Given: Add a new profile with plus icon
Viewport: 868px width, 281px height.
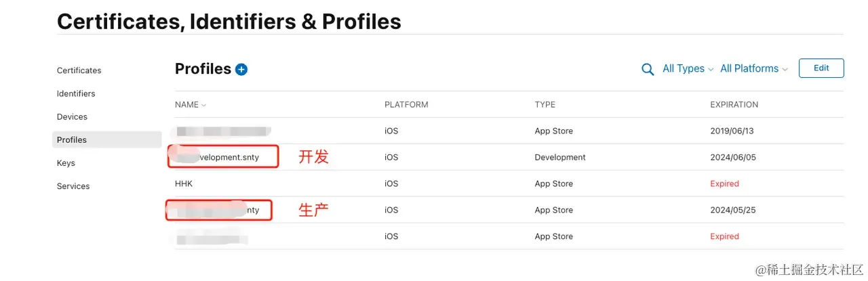Looking at the screenshot, I should coord(241,69).
